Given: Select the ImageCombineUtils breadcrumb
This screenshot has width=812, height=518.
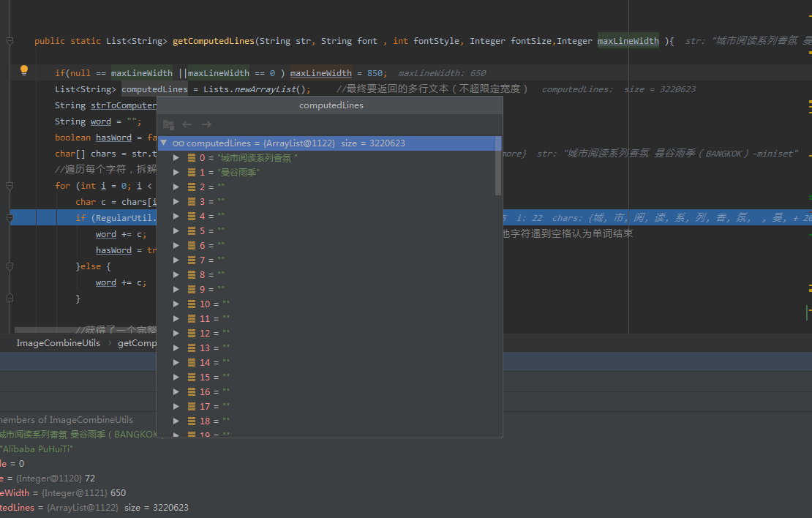Looking at the screenshot, I should click(58, 342).
